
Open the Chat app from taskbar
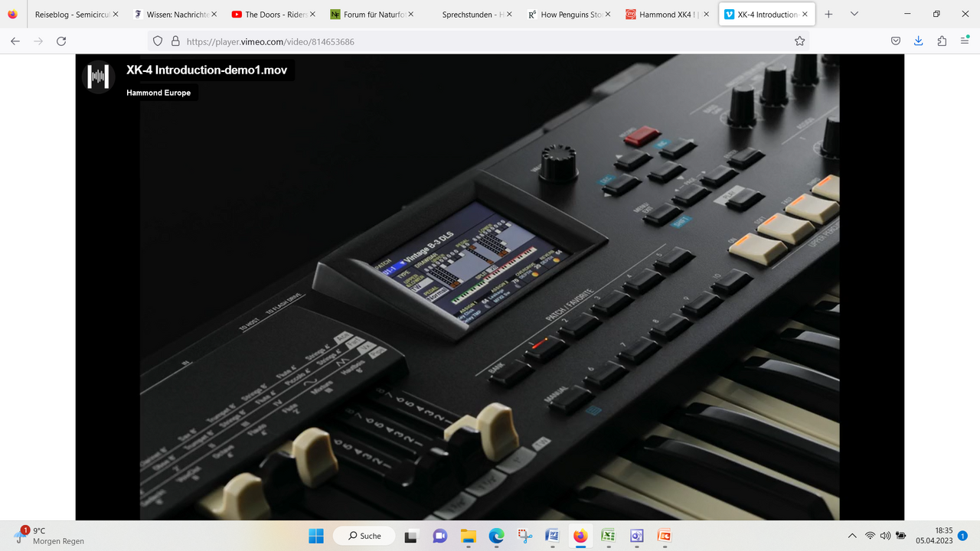(x=440, y=536)
